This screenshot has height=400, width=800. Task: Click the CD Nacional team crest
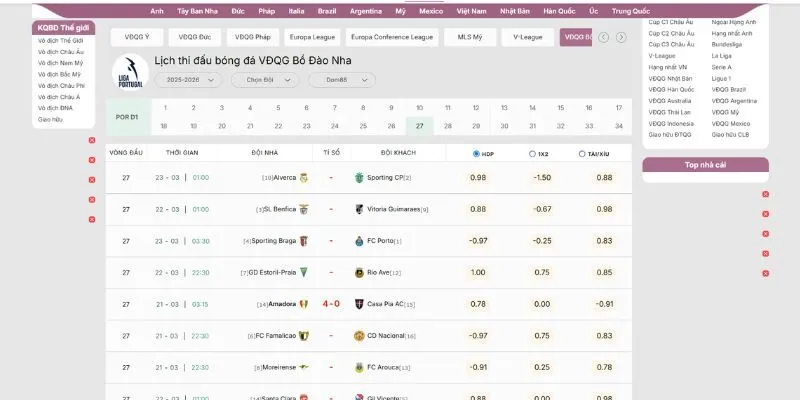pos(359,336)
